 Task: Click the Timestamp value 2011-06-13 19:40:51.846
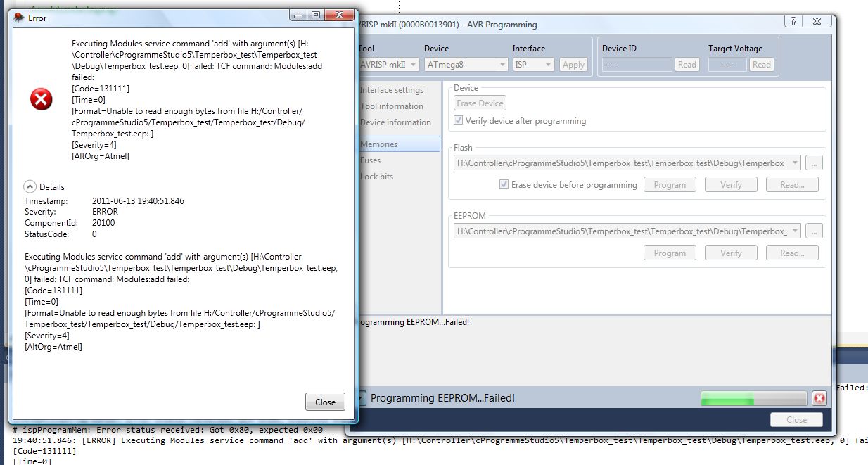[138, 200]
